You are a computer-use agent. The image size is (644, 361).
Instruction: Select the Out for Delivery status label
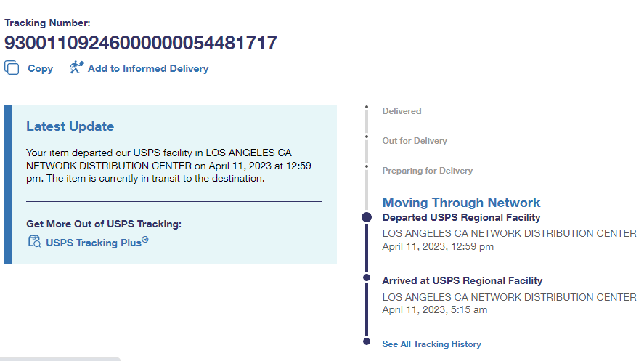point(415,141)
